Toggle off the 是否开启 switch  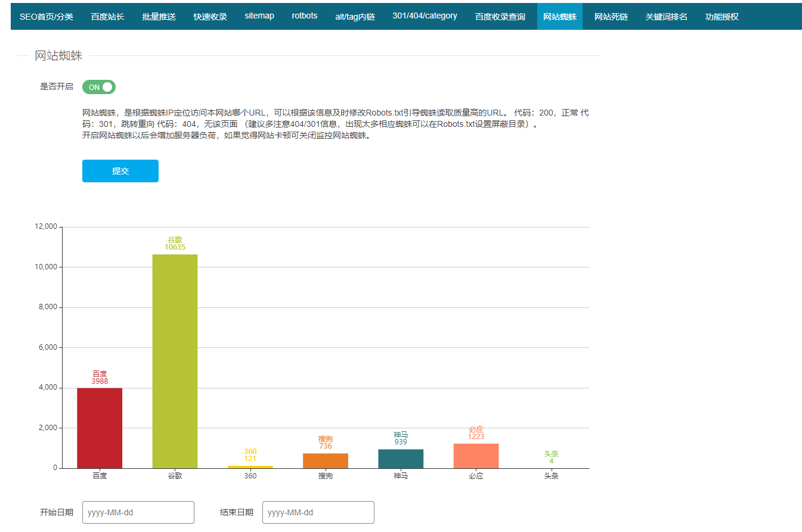click(98, 87)
